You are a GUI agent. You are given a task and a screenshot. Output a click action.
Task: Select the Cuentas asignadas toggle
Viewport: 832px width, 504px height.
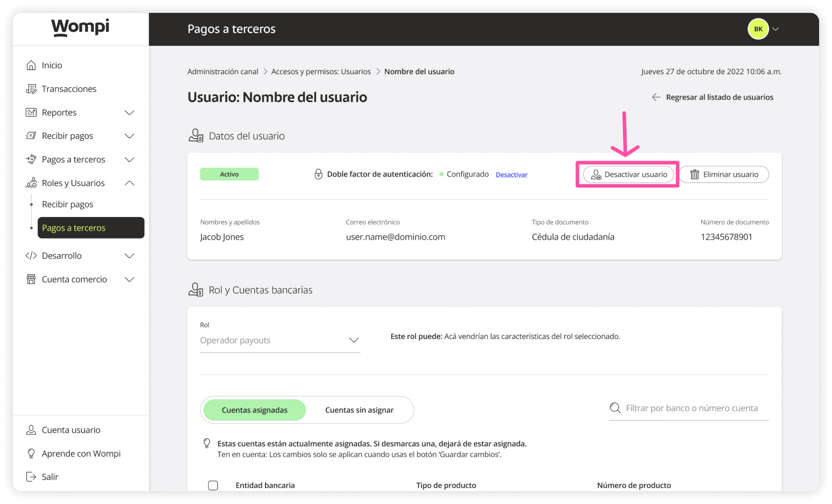(x=254, y=410)
